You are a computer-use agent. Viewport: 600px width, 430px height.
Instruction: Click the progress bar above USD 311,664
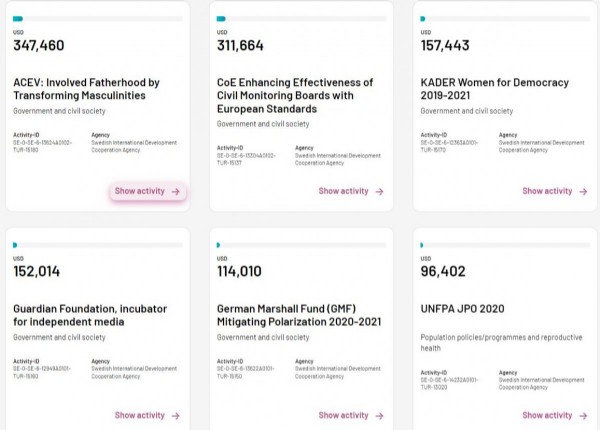(302, 18)
